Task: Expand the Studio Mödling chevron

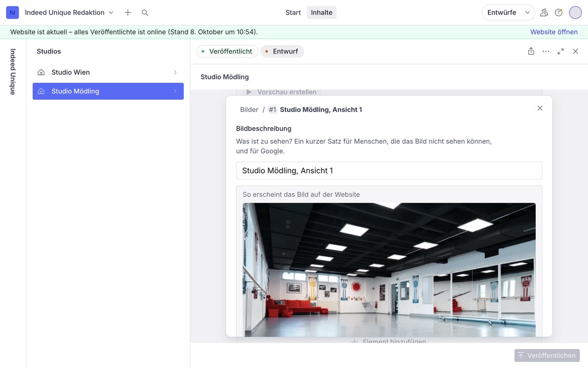Action: point(175,91)
